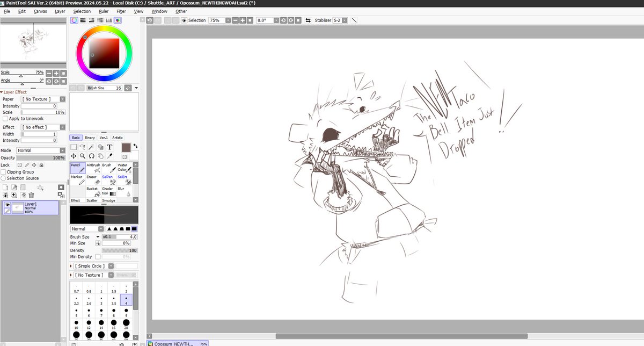Toggle Selection visibility eye in toolbar
The height and width of the screenshot is (346, 644).
[x=184, y=20]
